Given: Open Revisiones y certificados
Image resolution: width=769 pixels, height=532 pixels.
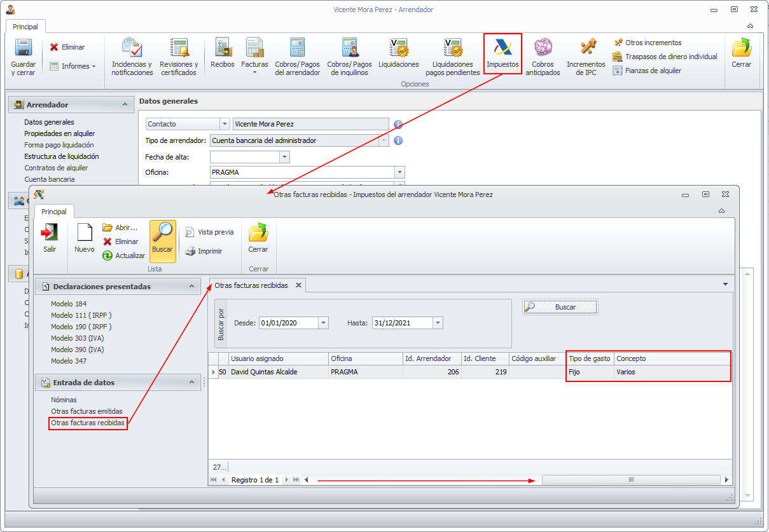Looking at the screenshot, I should [179, 57].
